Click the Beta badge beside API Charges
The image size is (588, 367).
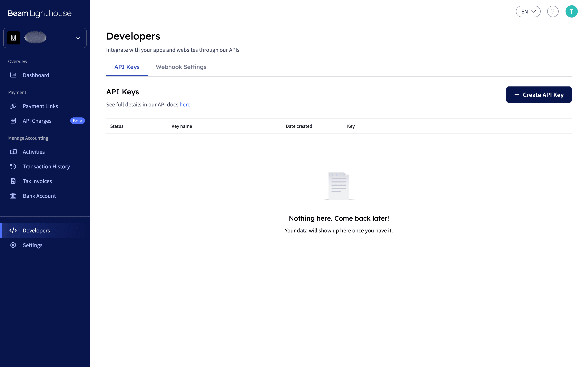tap(77, 121)
